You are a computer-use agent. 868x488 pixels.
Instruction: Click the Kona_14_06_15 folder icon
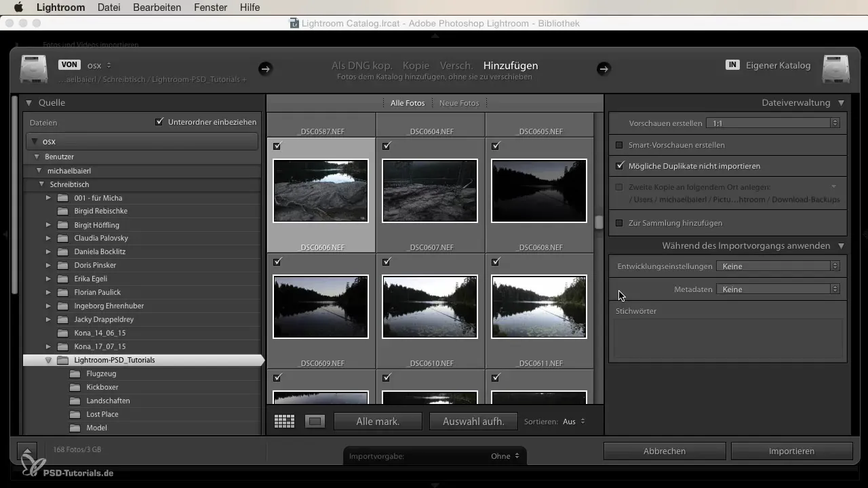tap(63, 333)
